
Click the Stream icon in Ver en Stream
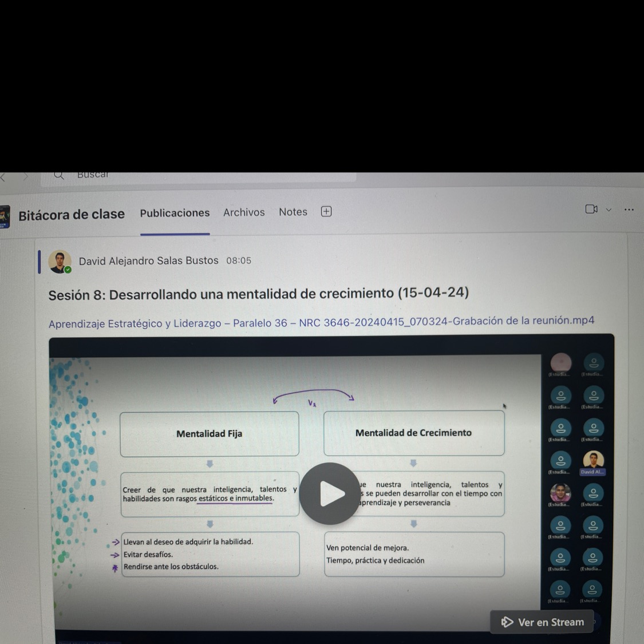point(507,622)
